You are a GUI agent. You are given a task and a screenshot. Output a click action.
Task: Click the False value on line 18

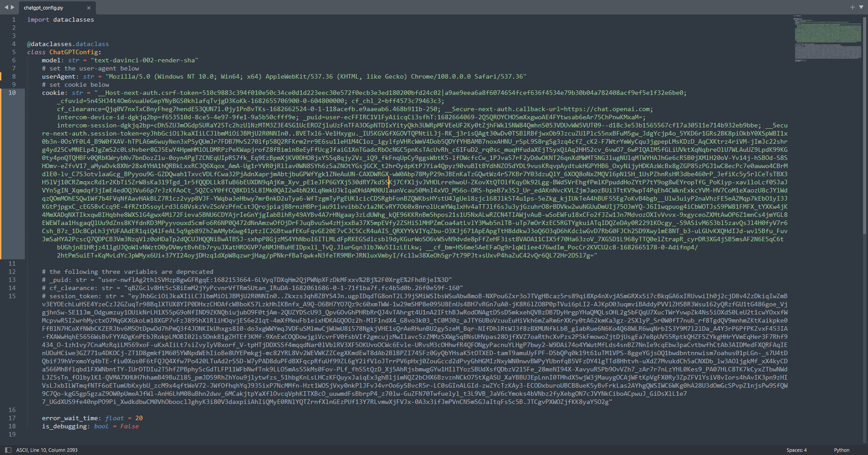click(x=130, y=426)
